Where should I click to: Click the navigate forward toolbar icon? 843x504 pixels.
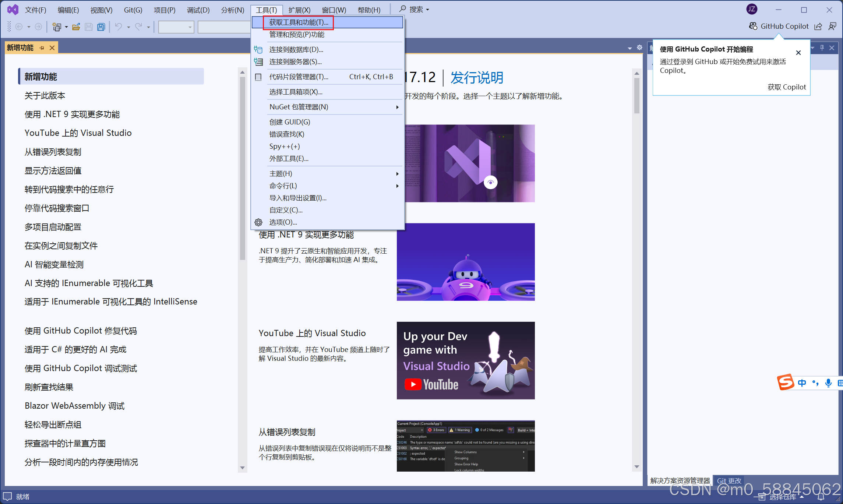(38, 27)
